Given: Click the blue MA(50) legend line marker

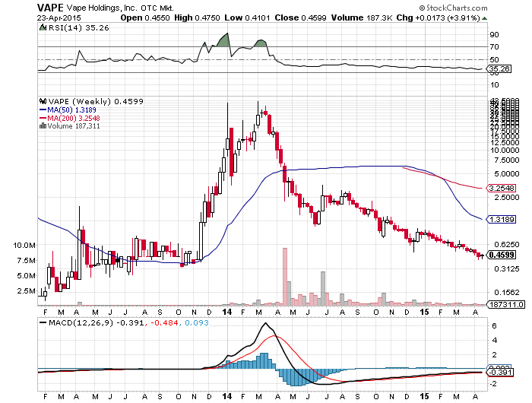Looking at the screenshot, I should [x=43, y=110].
